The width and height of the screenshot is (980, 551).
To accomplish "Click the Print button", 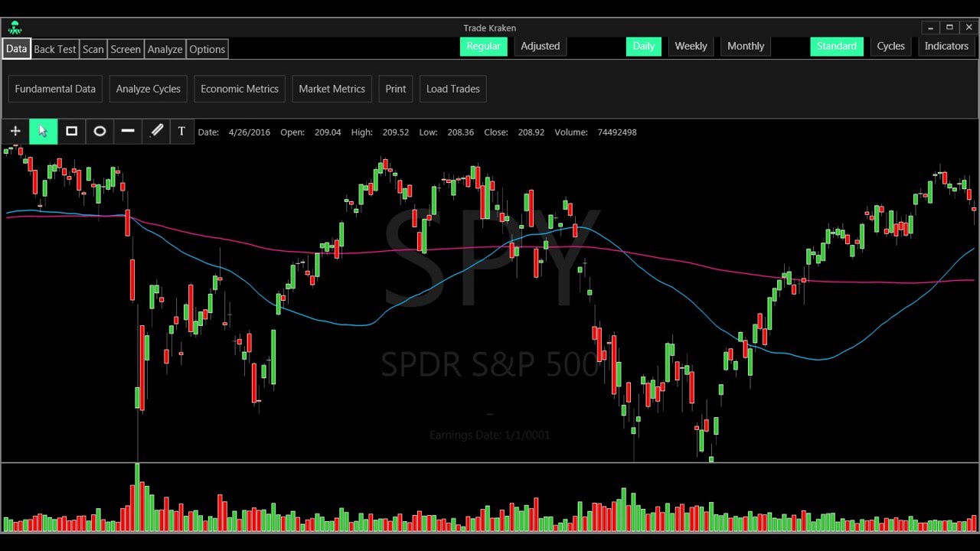I will point(396,89).
